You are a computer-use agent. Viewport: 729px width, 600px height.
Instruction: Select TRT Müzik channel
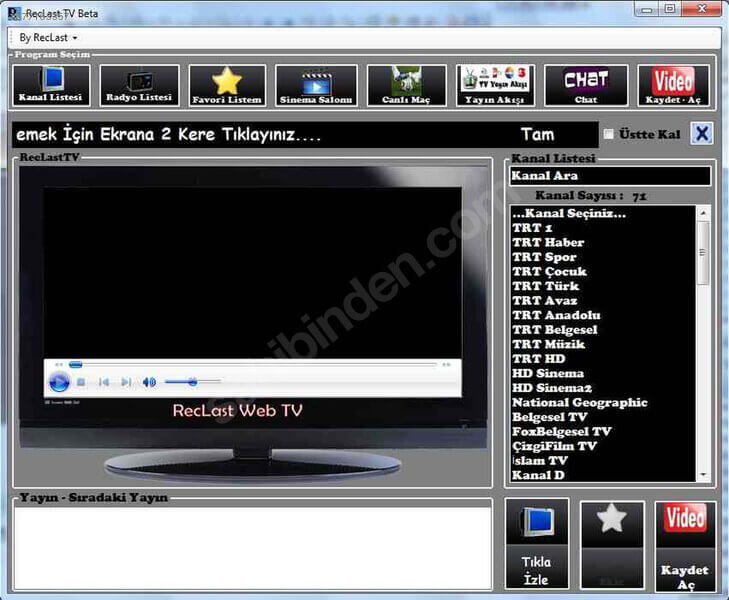coord(603,344)
